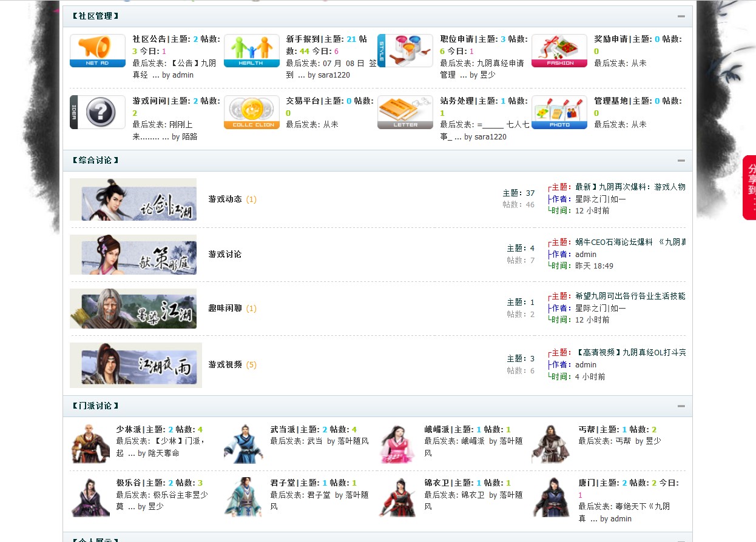
Task: Open the red share tab on right edge
Action: click(x=749, y=187)
